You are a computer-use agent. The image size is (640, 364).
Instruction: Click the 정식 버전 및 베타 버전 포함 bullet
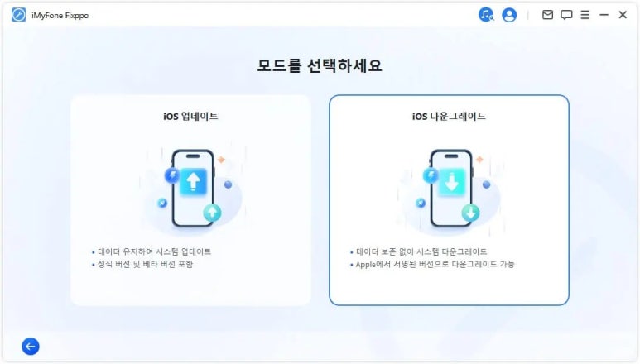(142, 264)
